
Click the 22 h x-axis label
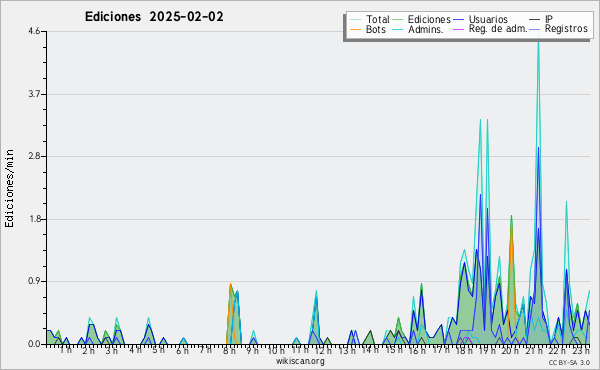[557, 350]
